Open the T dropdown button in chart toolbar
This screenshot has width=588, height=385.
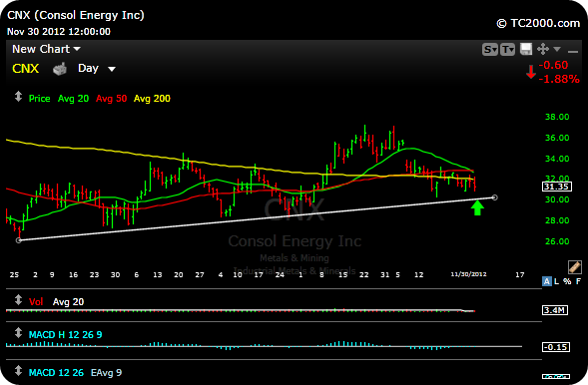point(507,49)
